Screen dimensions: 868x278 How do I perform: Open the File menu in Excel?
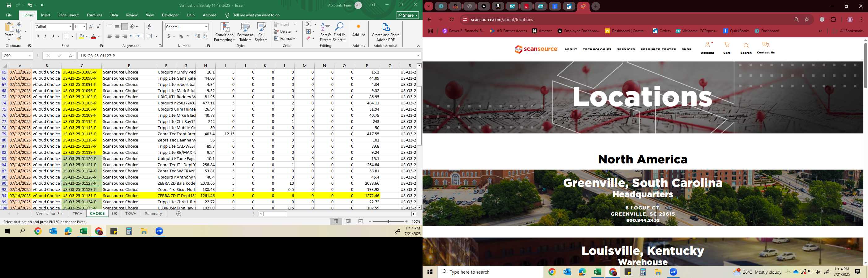[9, 15]
